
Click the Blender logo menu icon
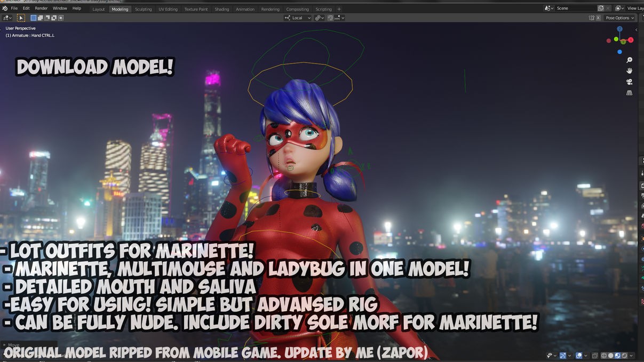click(x=5, y=9)
